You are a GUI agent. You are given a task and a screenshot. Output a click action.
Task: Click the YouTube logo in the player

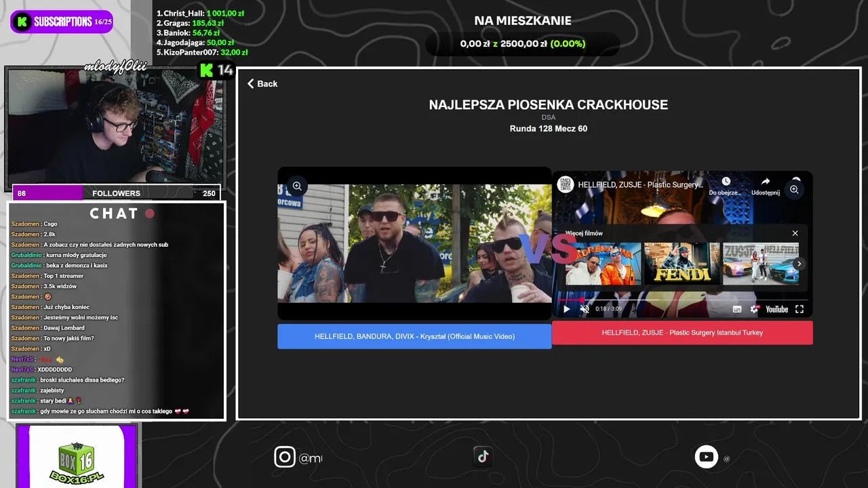pyautogui.click(x=776, y=309)
